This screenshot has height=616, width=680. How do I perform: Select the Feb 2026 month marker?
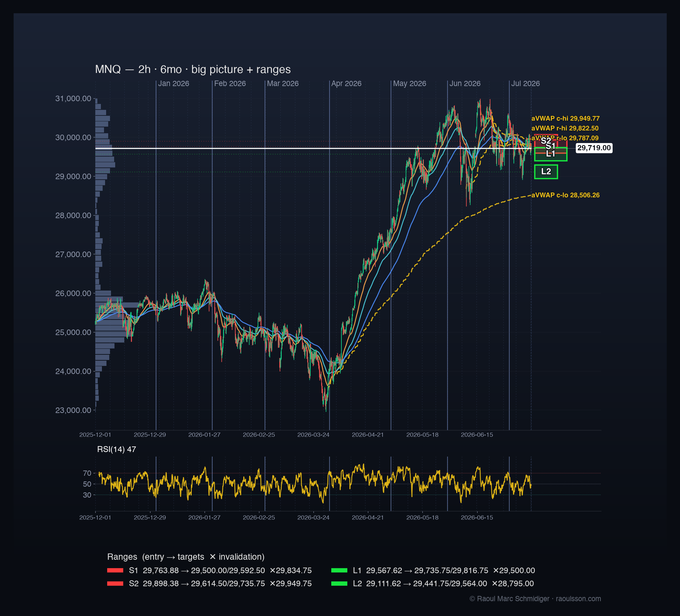click(230, 84)
